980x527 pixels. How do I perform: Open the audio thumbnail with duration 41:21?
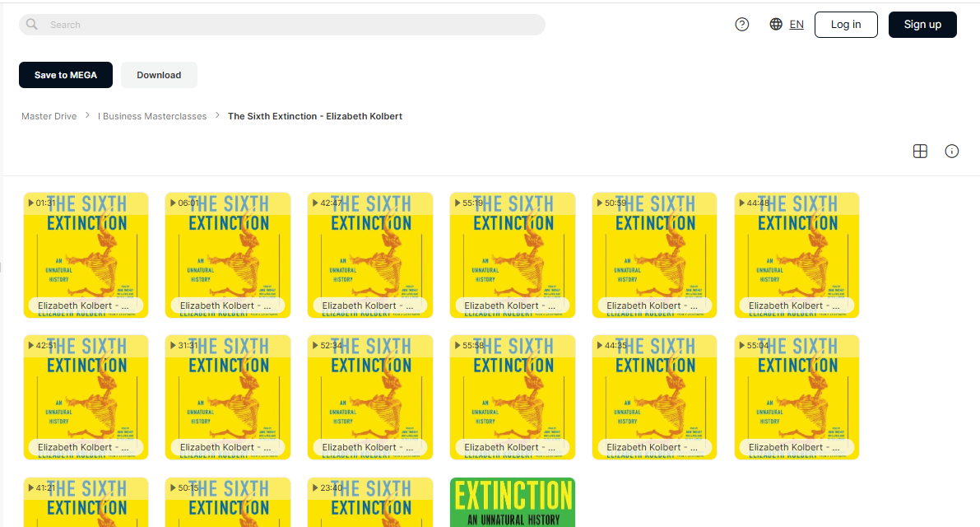pos(86,502)
